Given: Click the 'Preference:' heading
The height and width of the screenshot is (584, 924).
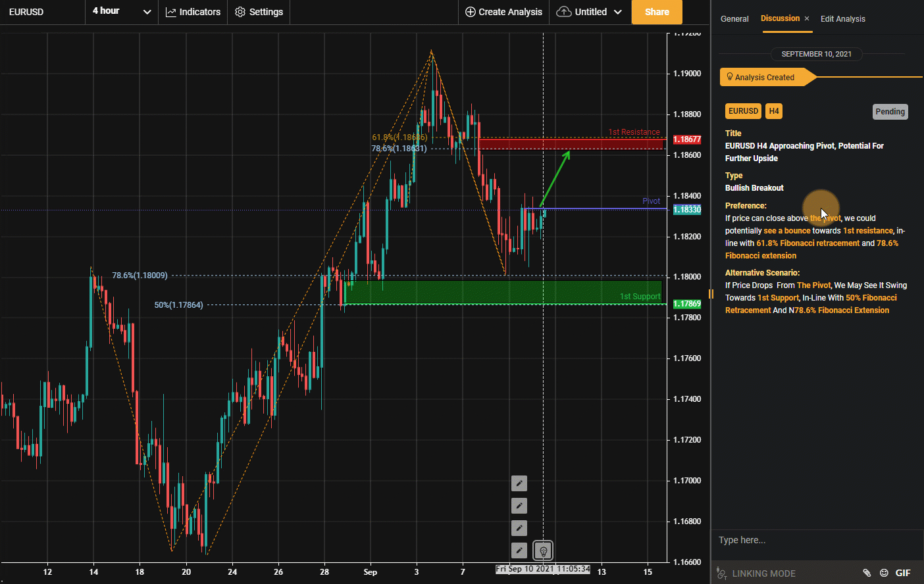Looking at the screenshot, I should (746, 206).
